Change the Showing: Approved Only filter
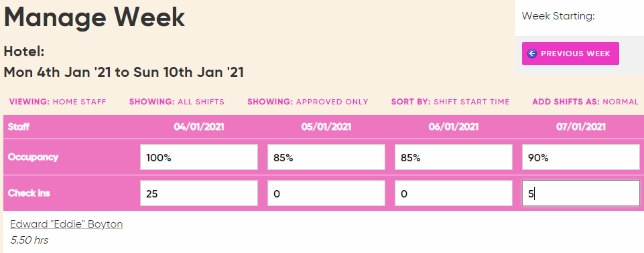The height and width of the screenshot is (253, 644). (x=308, y=102)
